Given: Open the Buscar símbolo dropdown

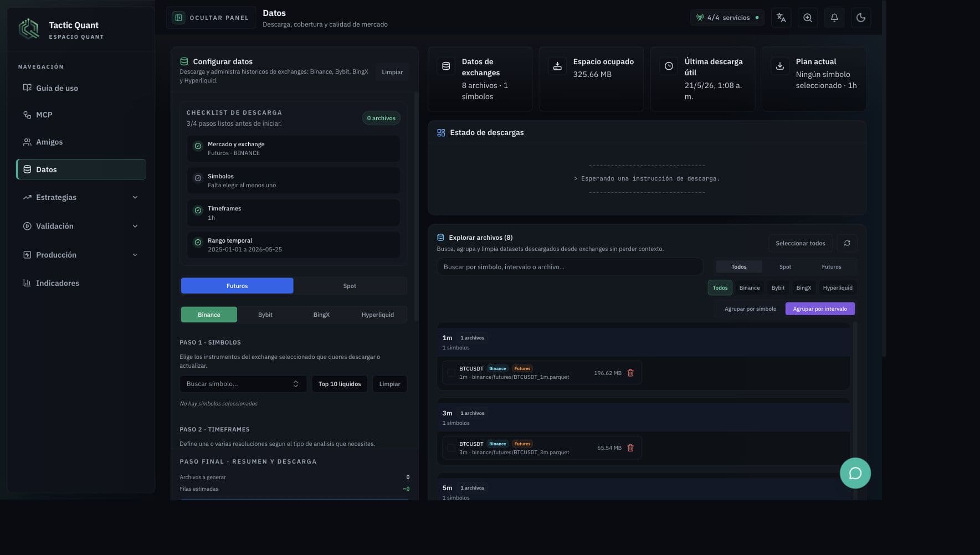Looking at the screenshot, I should tap(243, 384).
